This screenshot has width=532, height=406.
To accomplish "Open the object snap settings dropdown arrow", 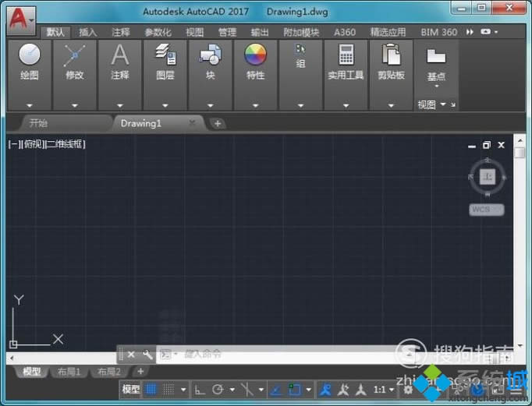I will point(308,390).
